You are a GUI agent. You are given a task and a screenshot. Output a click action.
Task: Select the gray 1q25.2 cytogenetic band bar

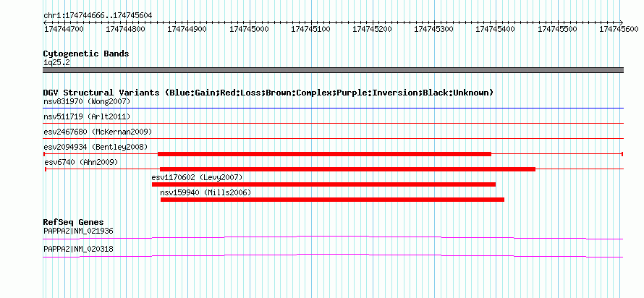pos(333,70)
